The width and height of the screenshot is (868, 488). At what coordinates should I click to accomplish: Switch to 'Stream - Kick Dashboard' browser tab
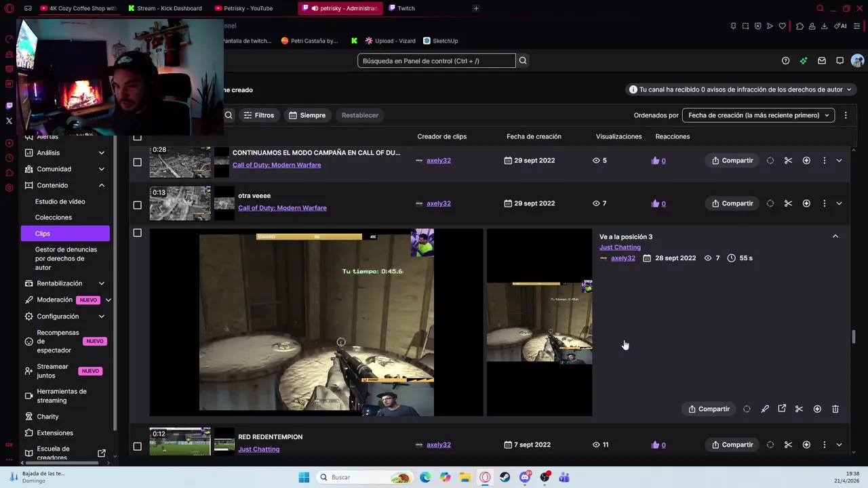pos(165,8)
